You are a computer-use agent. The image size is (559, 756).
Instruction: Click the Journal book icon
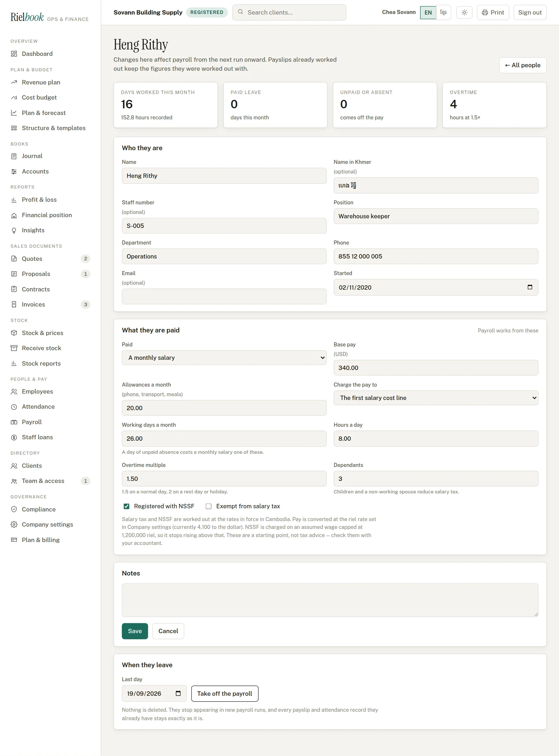(x=14, y=156)
